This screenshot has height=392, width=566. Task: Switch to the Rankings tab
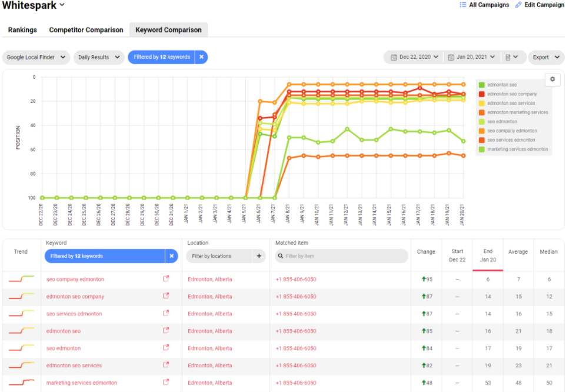(22, 30)
